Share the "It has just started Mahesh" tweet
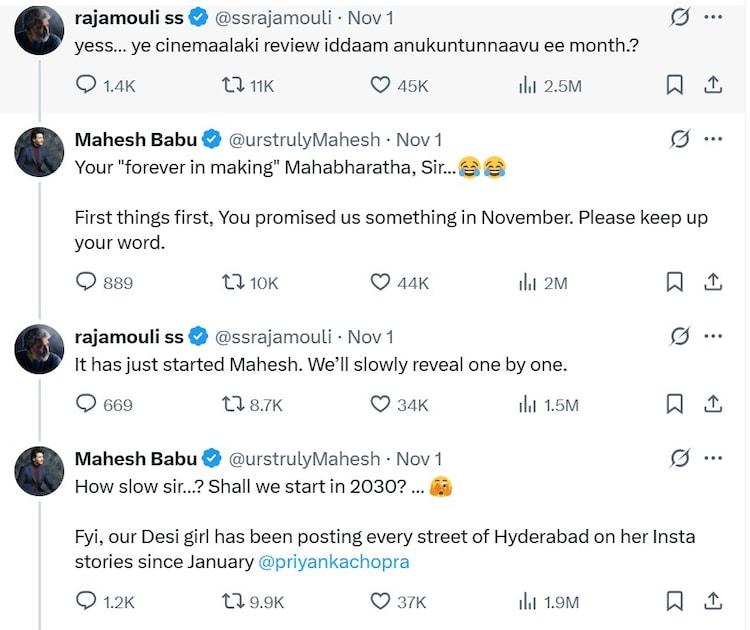 (713, 404)
